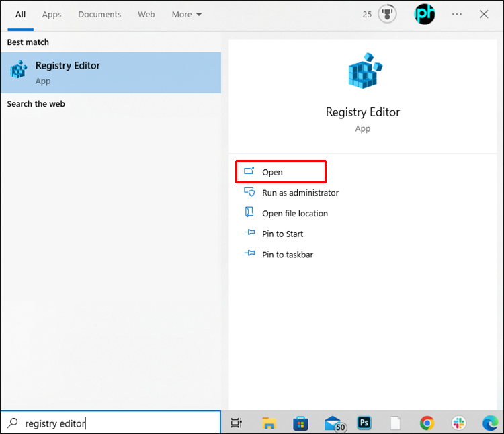Pin Registry Editor to taskbar
Viewport: 504px width, 434px height.
coord(288,255)
